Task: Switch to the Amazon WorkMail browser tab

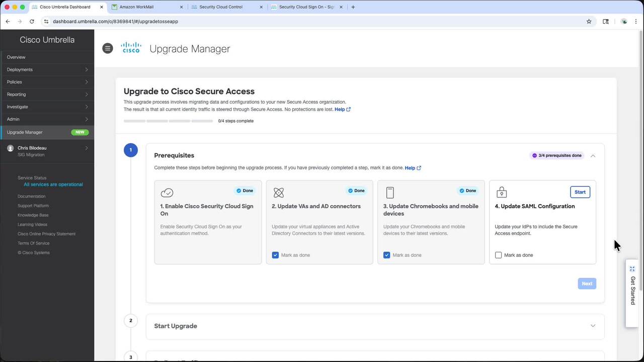Action: 146,7
